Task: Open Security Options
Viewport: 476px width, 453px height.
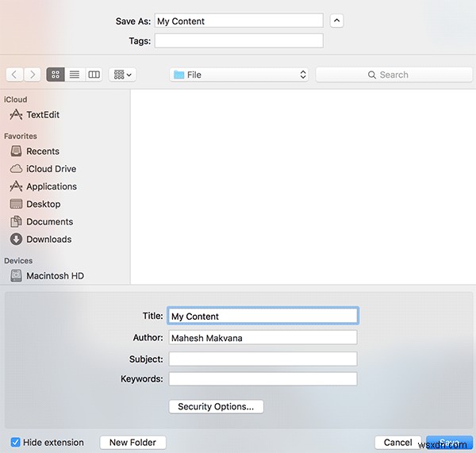Action: (x=216, y=406)
